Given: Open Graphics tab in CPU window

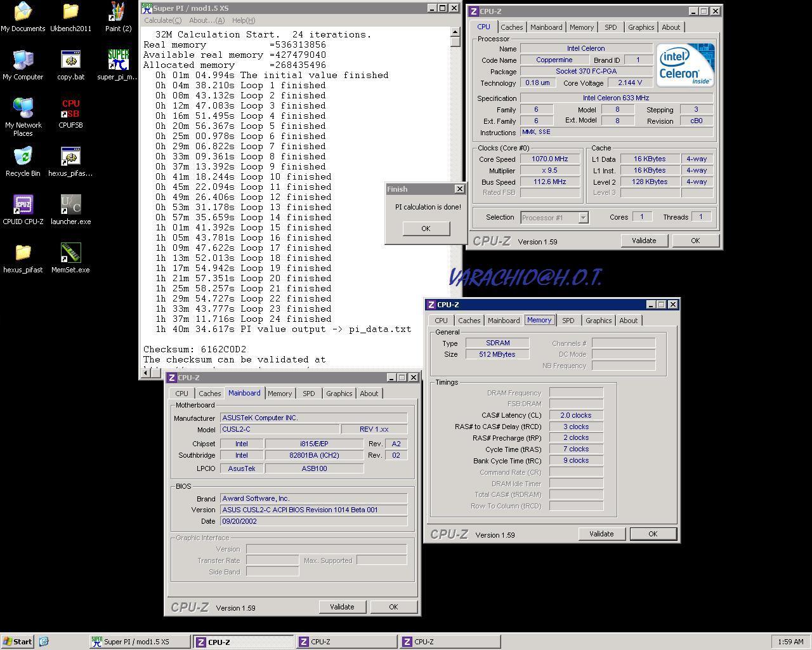Looking at the screenshot, I should [x=641, y=27].
